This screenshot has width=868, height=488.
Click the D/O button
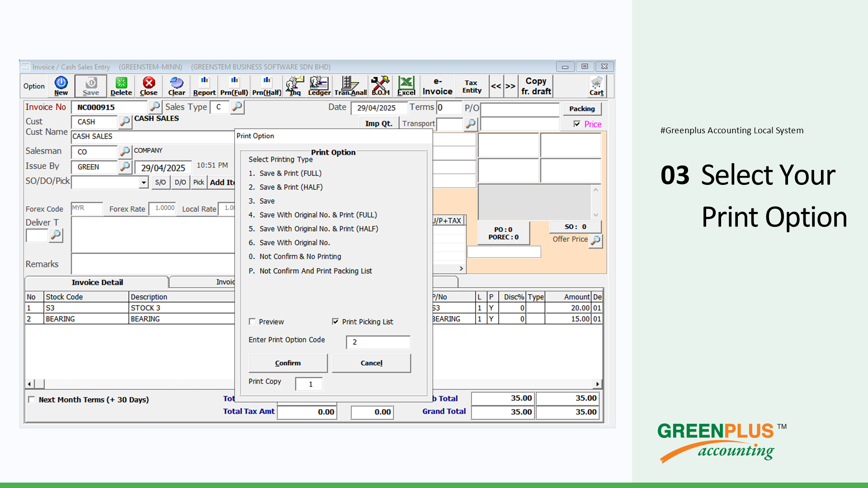tap(180, 183)
